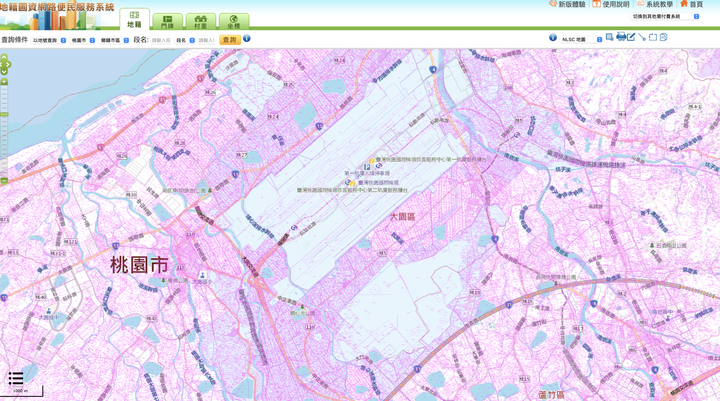Click the map pan control at top-left

click(x=5, y=62)
